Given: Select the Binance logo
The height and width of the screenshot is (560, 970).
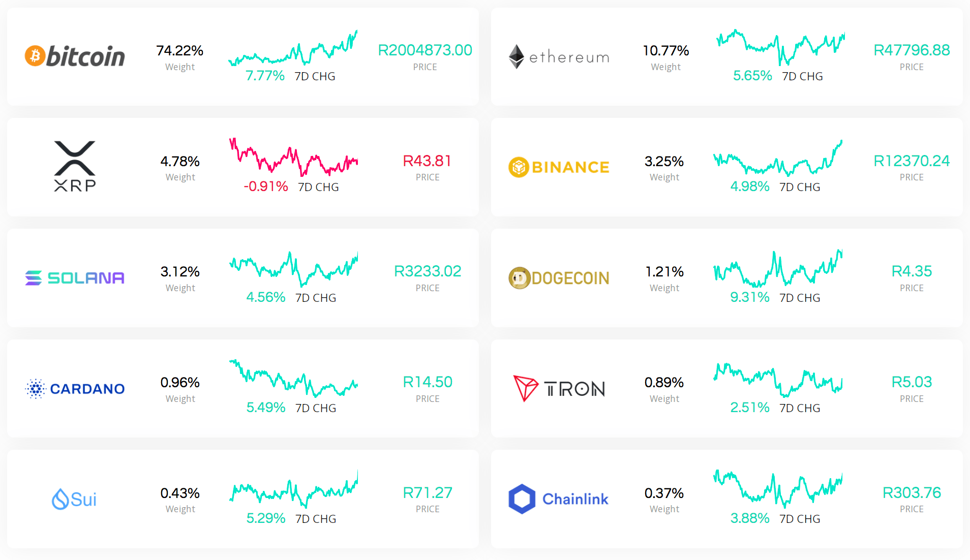Looking at the screenshot, I should click(559, 167).
